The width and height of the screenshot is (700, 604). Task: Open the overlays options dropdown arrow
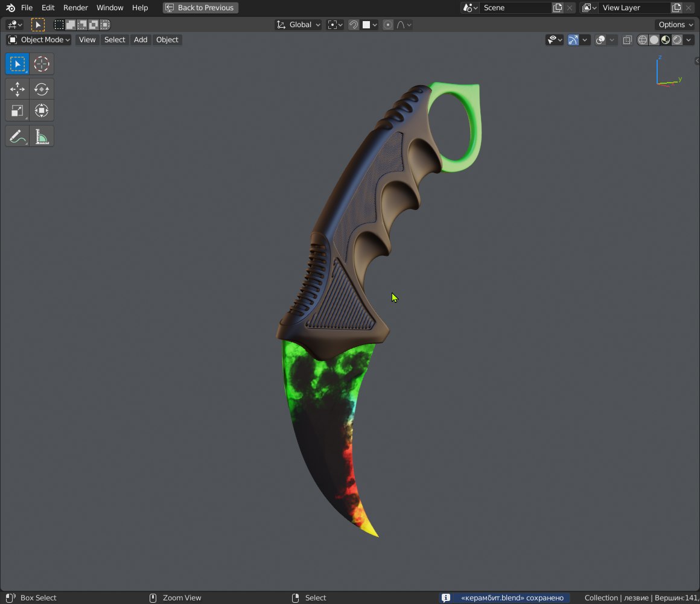click(612, 40)
